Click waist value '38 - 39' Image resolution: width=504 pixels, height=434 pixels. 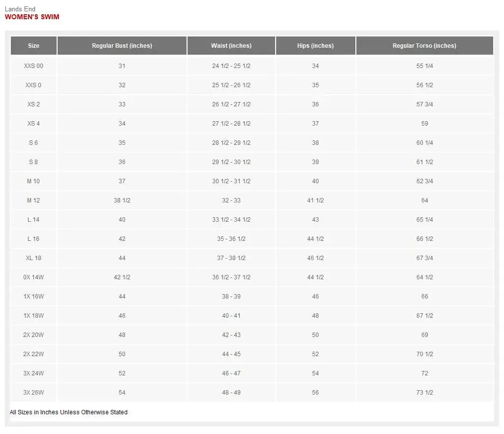(231, 296)
